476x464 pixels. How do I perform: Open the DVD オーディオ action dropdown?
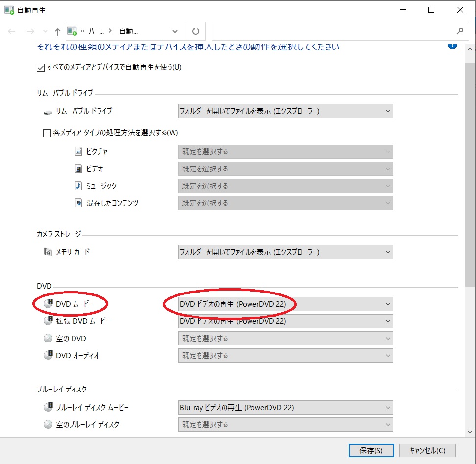click(x=285, y=356)
